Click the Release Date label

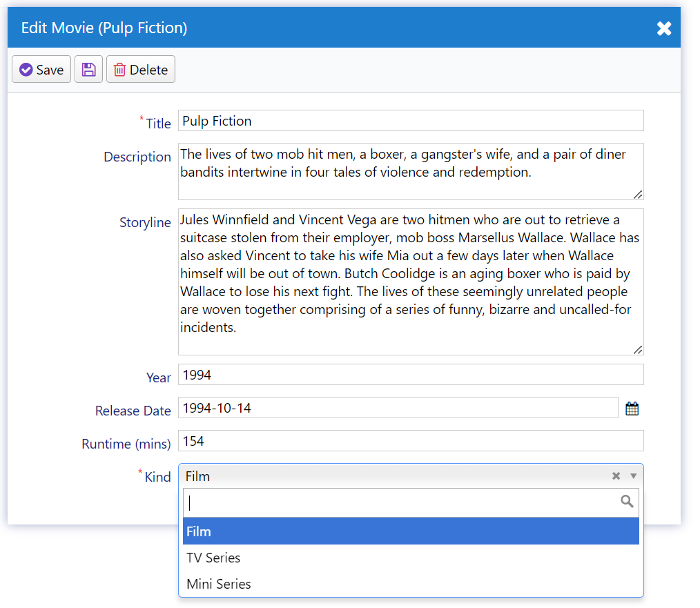133,411
